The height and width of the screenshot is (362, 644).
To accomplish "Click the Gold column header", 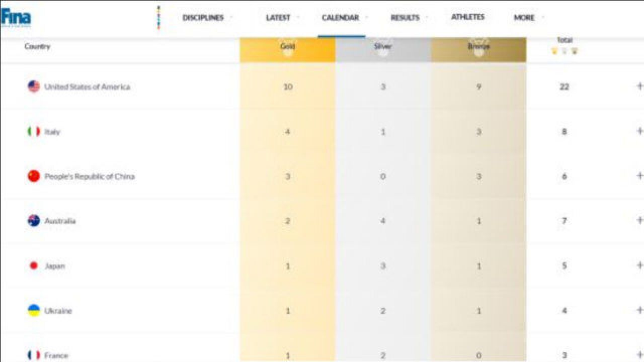I will 287,49.
